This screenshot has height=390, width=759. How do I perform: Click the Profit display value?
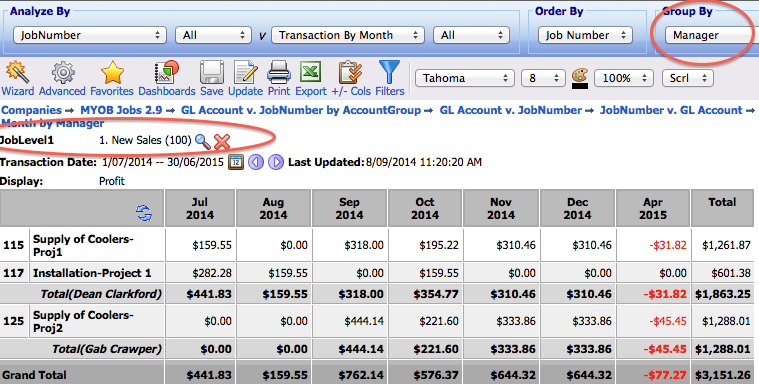coord(112,181)
